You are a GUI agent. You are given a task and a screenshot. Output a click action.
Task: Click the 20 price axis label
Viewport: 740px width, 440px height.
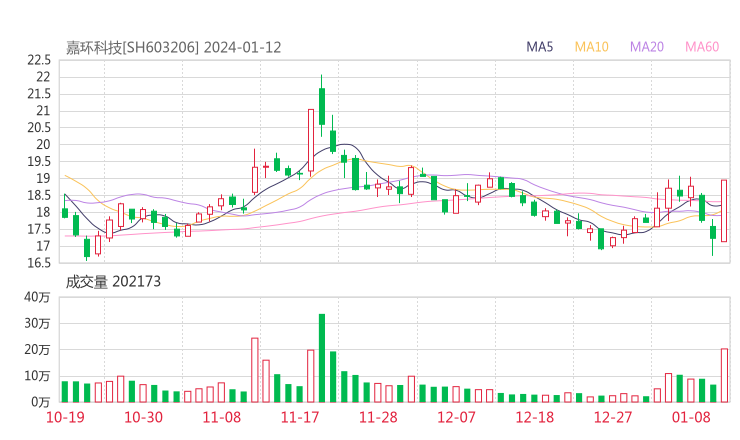(43, 144)
